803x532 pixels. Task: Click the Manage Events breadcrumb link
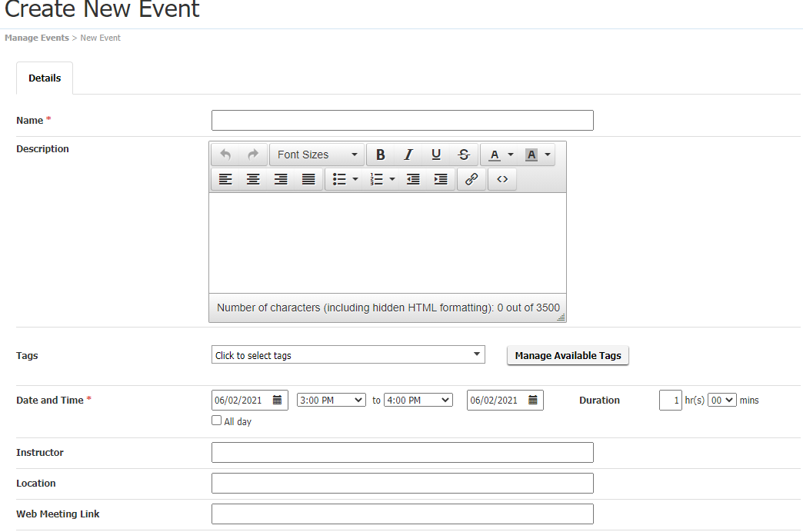[x=36, y=37]
